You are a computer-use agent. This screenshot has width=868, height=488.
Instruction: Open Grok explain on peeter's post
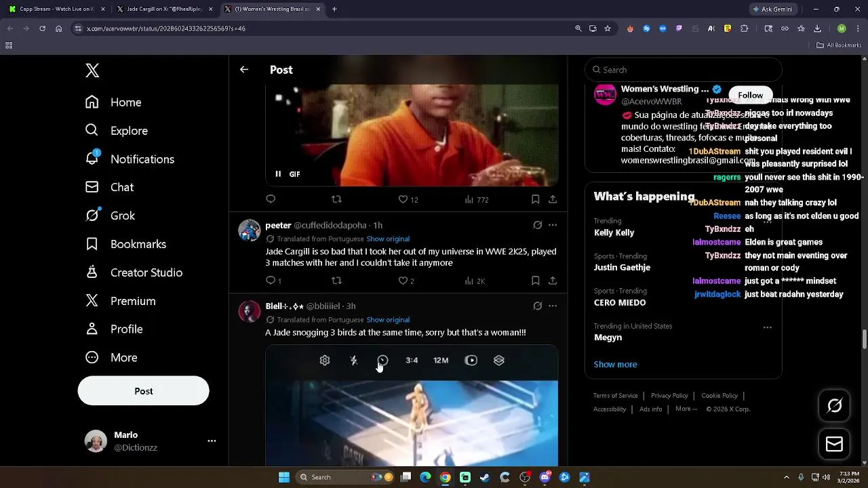(x=537, y=225)
